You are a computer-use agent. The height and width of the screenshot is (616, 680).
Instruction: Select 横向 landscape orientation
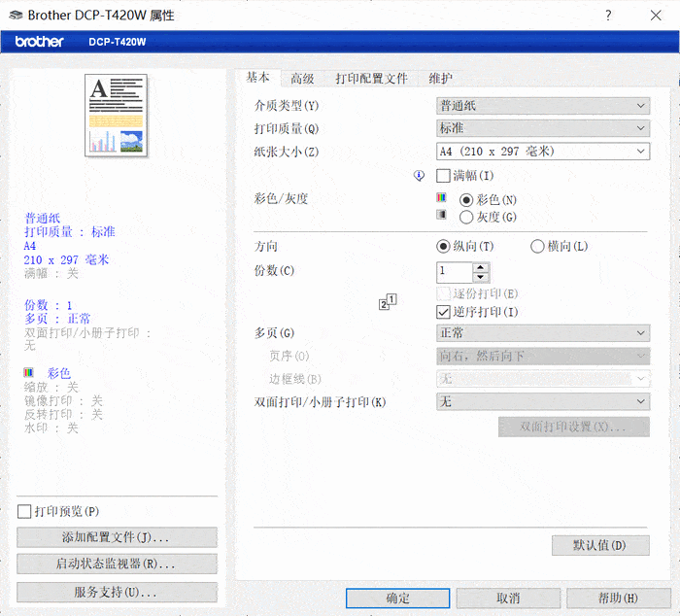537,247
